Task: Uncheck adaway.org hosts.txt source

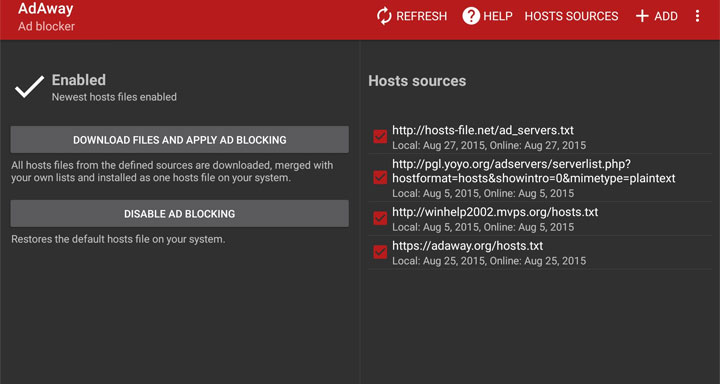Action: click(x=380, y=252)
